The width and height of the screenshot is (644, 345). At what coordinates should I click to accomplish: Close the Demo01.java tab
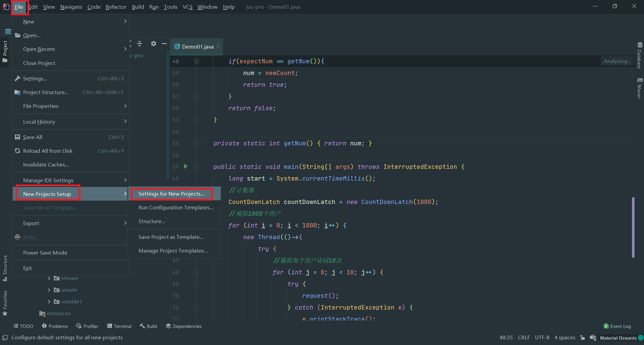[218, 47]
